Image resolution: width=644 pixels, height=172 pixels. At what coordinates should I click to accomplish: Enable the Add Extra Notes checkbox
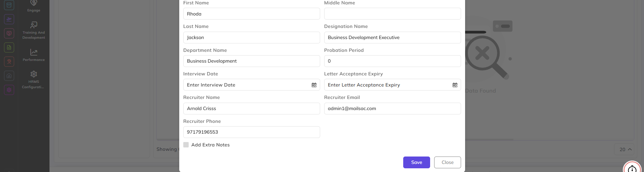(186, 145)
